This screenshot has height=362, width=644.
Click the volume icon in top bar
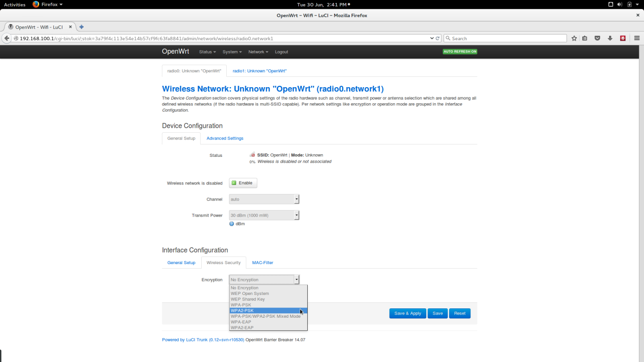620,4
